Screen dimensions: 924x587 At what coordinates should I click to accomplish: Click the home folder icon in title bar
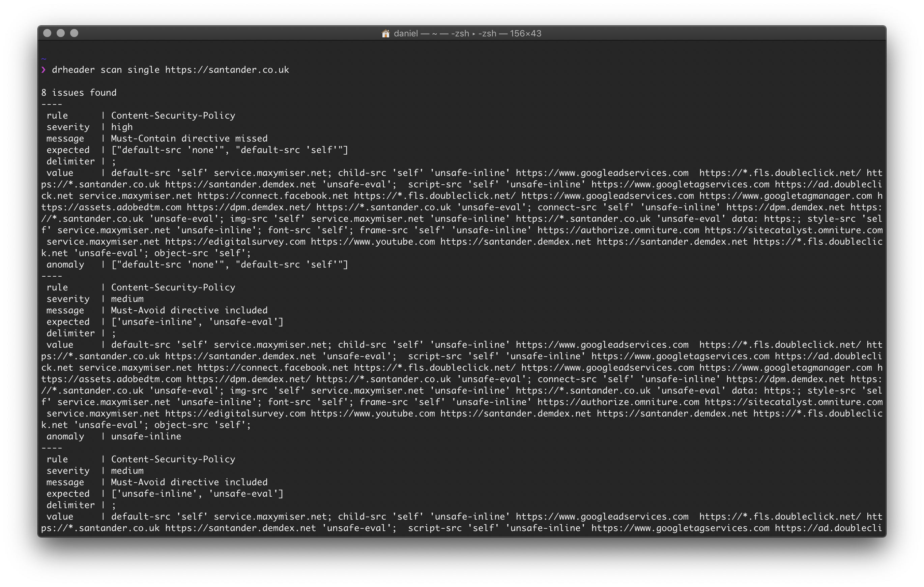tap(386, 34)
